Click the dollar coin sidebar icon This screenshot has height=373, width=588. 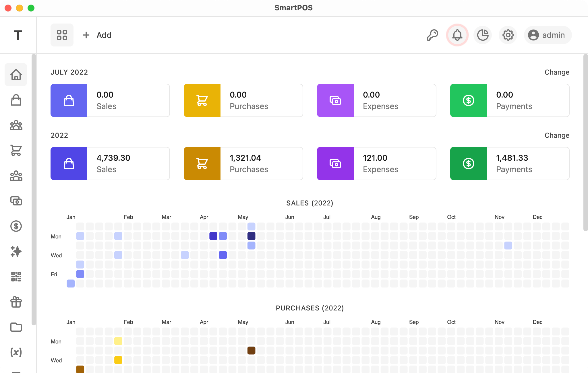(16, 226)
